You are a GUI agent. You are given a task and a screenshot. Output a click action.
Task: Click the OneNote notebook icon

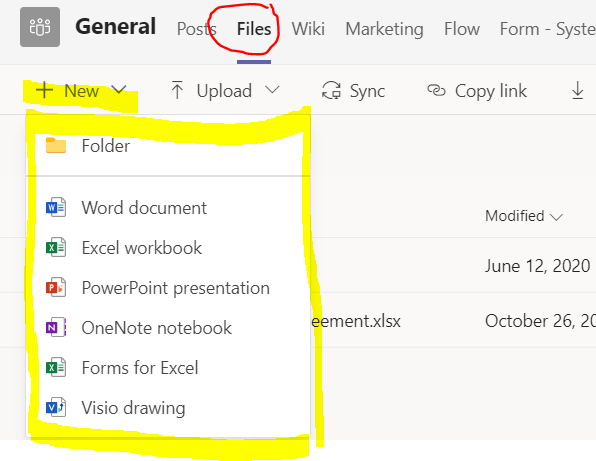(56, 328)
